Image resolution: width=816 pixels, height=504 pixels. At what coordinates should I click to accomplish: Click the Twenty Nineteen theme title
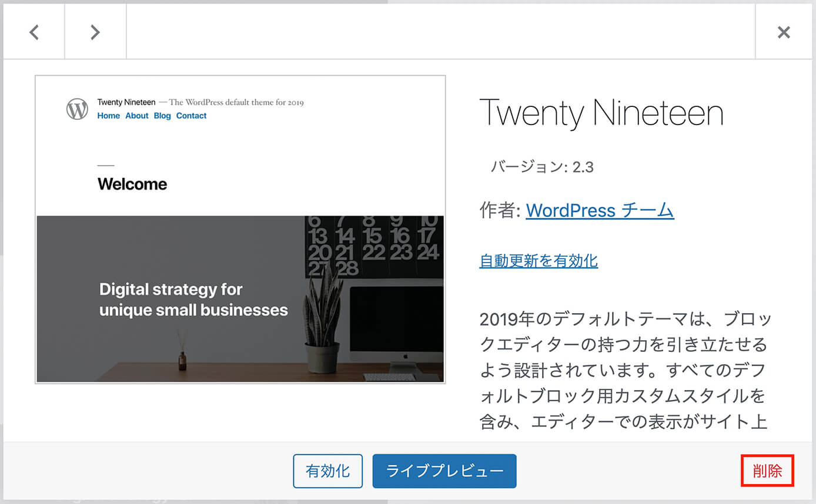(601, 113)
